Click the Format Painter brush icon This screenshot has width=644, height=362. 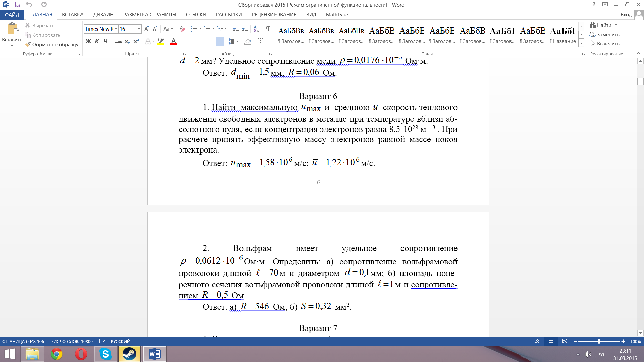pos(28,44)
